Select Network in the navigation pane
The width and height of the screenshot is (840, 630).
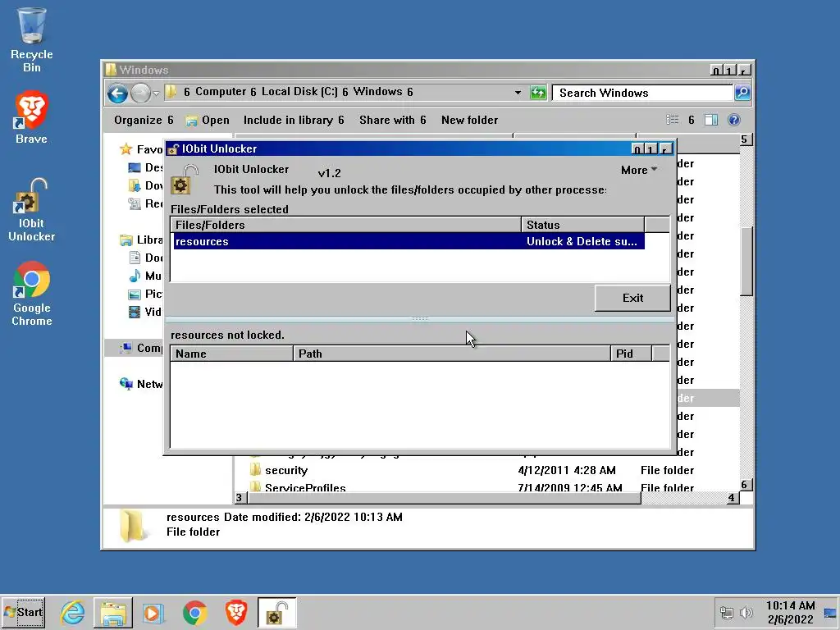[x=141, y=384]
